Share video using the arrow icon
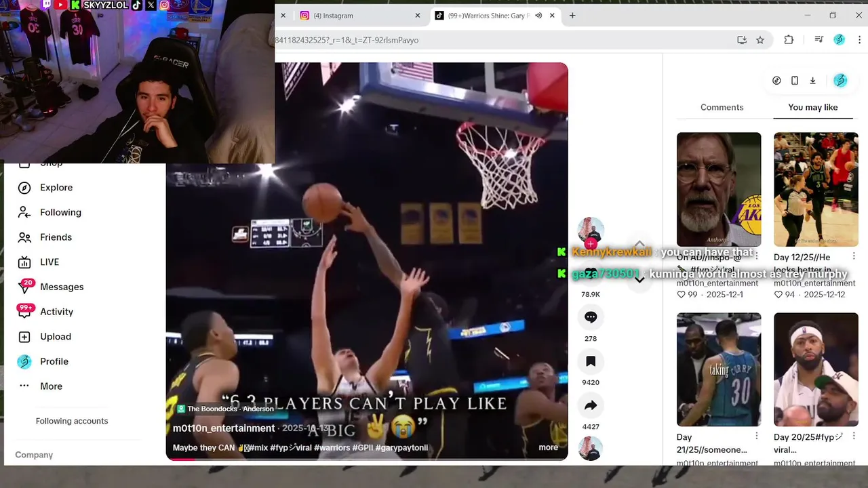 coord(591,405)
